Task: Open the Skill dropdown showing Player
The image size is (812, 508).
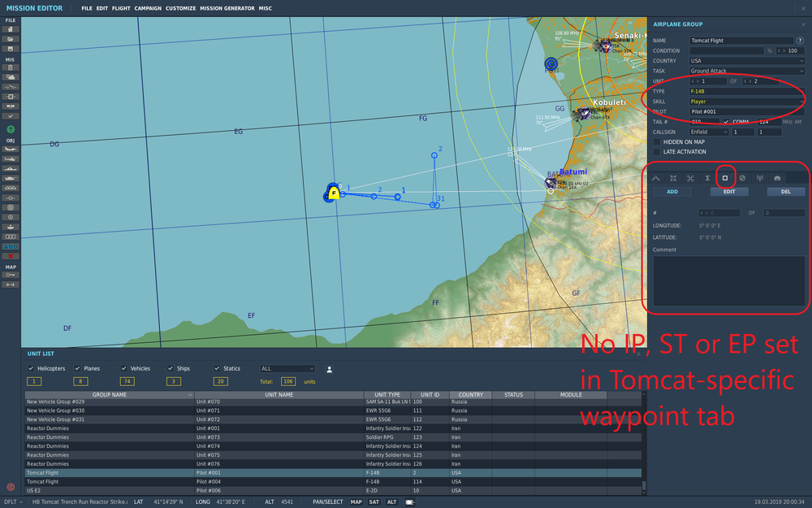Action: pyautogui.click(x=747, y=102)
